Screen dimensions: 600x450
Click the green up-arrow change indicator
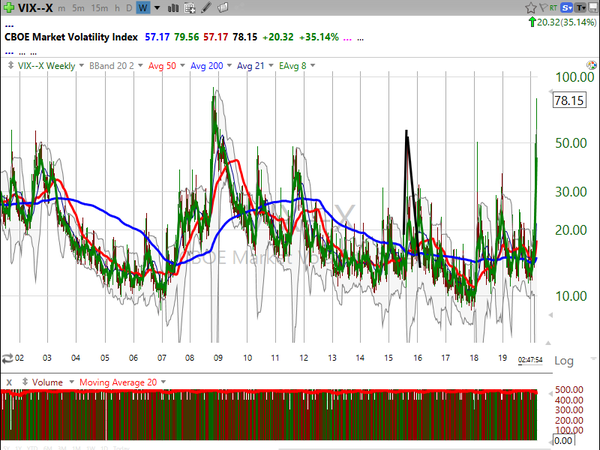pos(532,22)
